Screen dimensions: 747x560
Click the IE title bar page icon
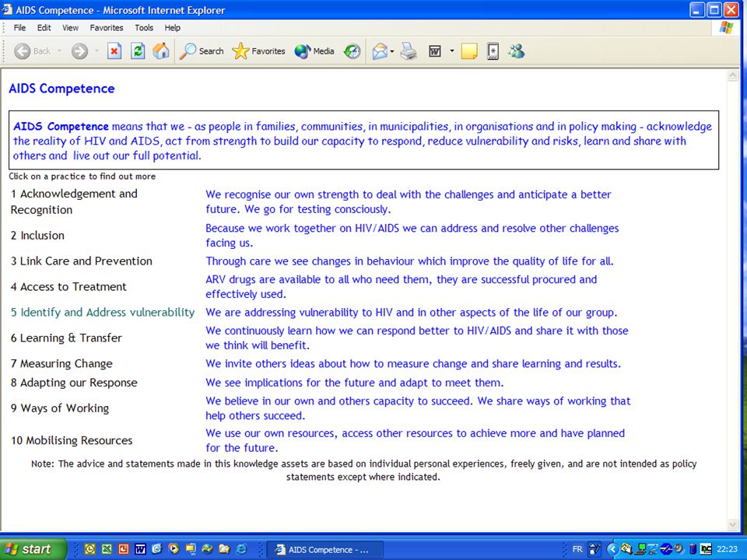tap(7, 9)
